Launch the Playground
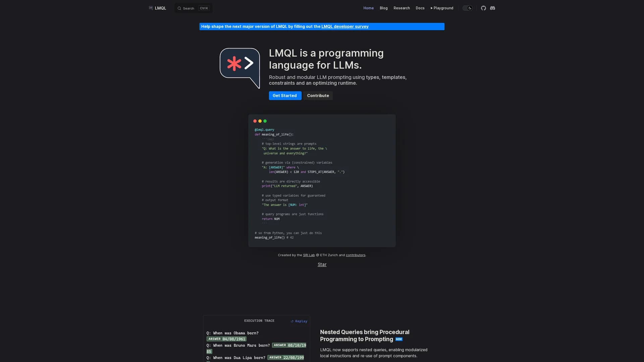Image resolution: width=644 pixels, height=362 pixels. tap(442, 8)
